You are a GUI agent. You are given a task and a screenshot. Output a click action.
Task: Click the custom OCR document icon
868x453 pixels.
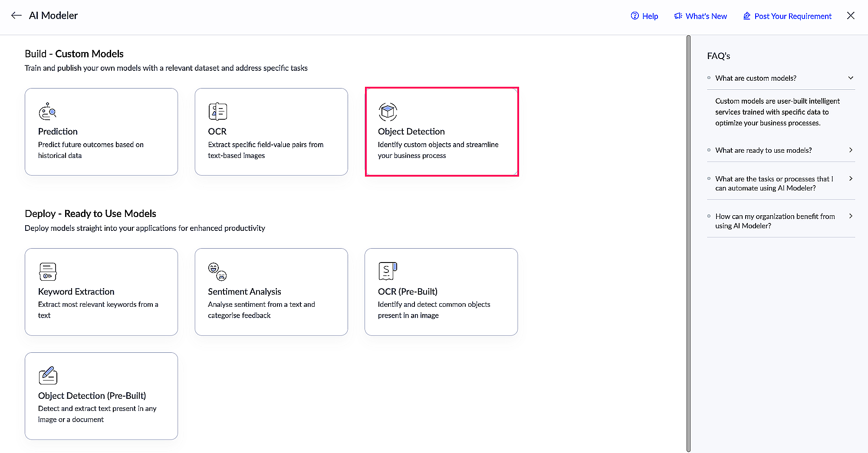coord(217,112)
